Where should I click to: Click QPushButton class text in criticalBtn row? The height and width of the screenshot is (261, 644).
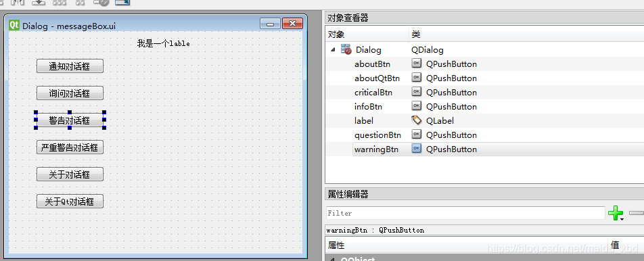[x=451, y=93]
